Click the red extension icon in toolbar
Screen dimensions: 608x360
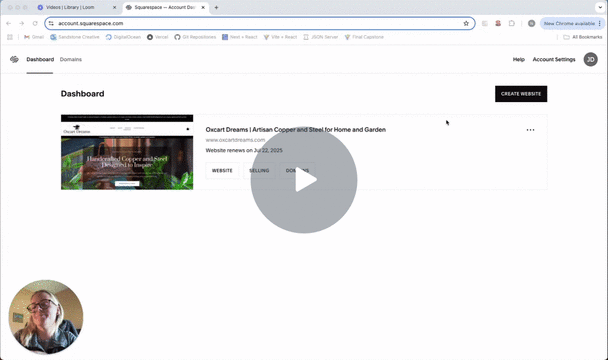pyautogui.click(x=498, y=23)
